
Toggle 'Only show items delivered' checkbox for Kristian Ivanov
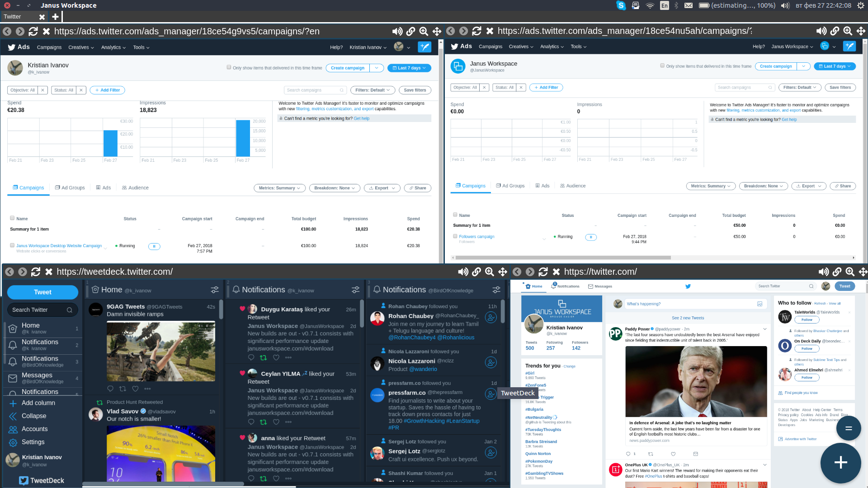[229, 67]
